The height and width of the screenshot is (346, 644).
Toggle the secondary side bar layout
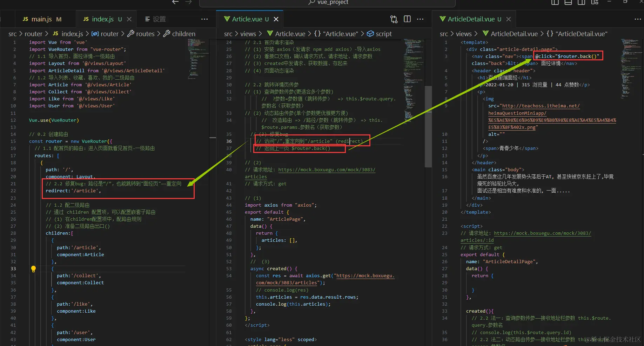(x=582, y=2)
